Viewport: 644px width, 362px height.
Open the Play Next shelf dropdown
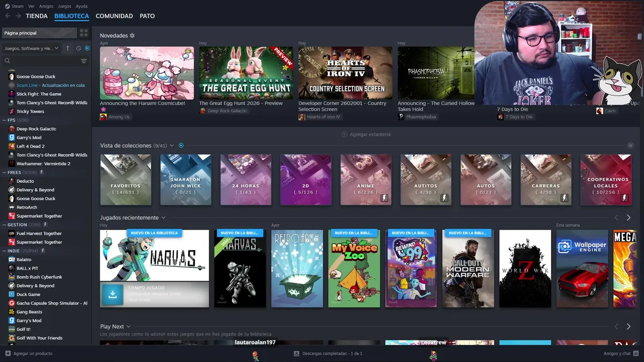128,327
